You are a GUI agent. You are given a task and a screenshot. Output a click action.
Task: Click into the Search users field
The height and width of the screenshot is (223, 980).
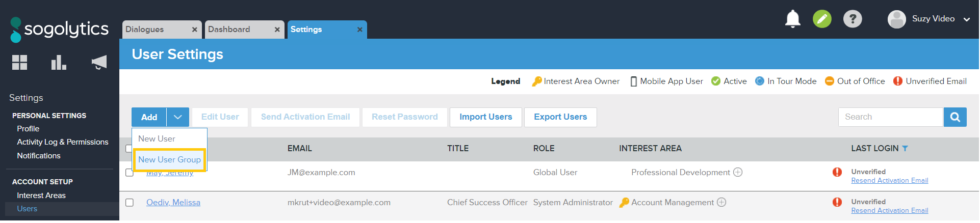click(x=890, y=117)
